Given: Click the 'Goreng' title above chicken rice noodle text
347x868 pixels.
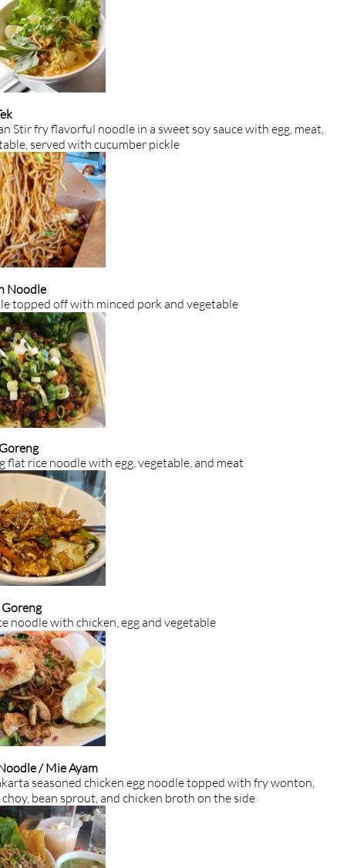Looking at the screenshot, I should tap(21, 607).
